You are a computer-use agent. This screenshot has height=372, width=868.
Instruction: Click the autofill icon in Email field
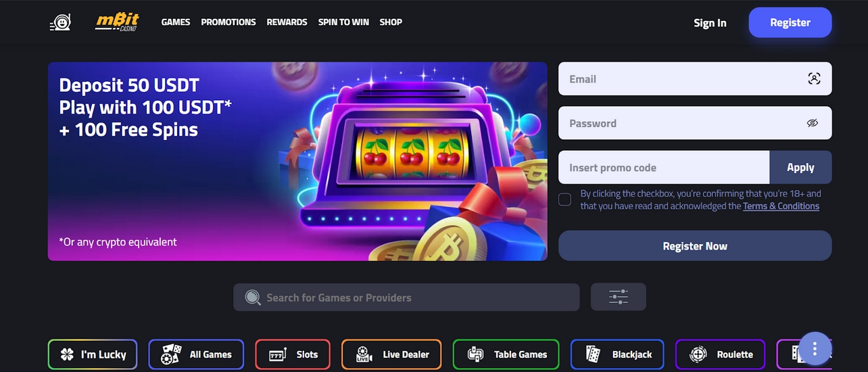click(814, 78)
